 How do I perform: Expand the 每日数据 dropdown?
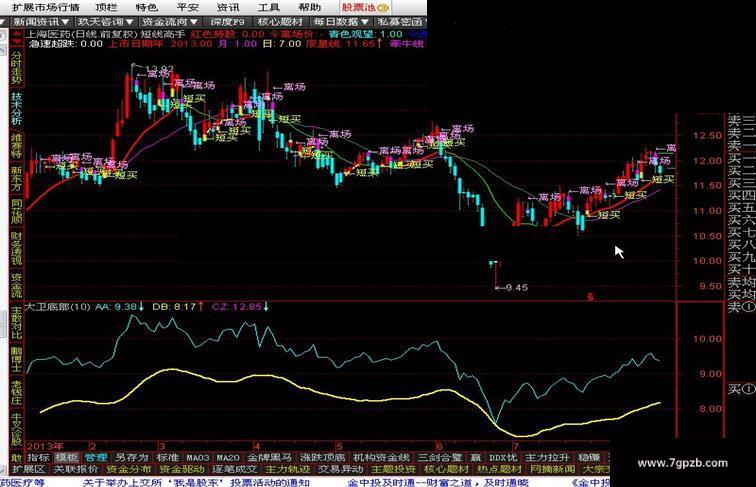[x=341, y=22]
